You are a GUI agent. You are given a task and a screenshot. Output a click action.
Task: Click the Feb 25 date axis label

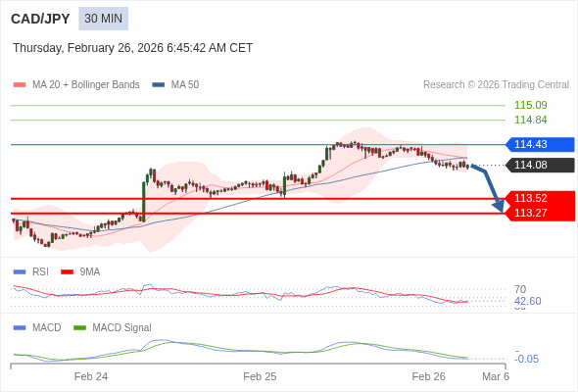[x=260, y=376]
